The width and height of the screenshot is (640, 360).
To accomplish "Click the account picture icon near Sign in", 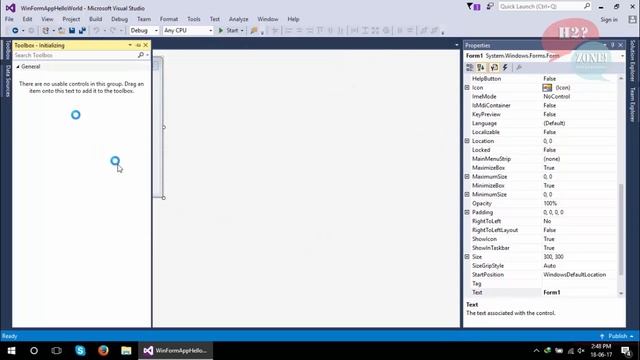I will point(632,20).
